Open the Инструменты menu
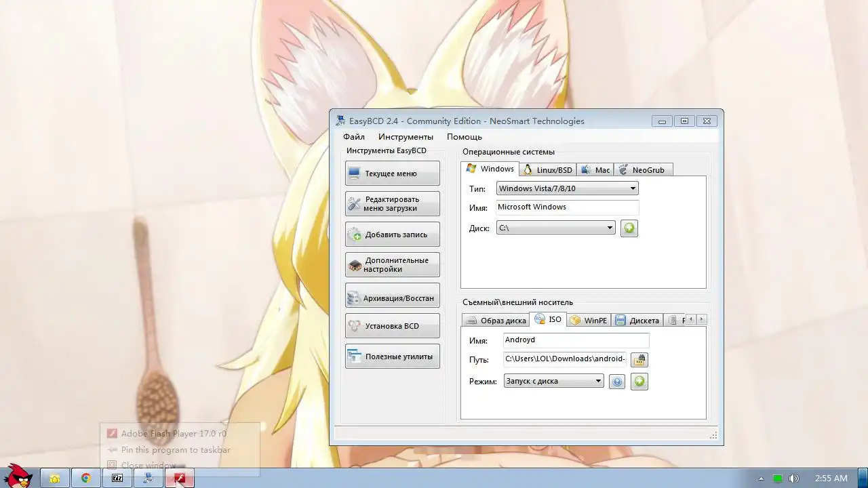Viewport: 868px width, 488px height. (x=406, y=137)
